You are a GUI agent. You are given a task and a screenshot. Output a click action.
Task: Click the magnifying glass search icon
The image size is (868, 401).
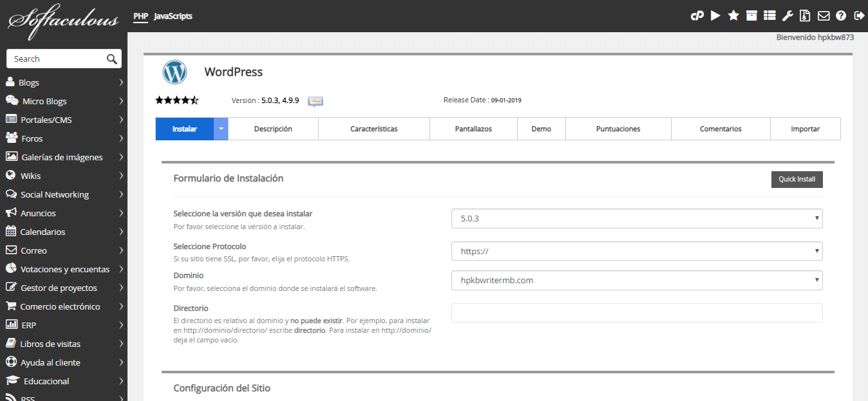point(112,59)
